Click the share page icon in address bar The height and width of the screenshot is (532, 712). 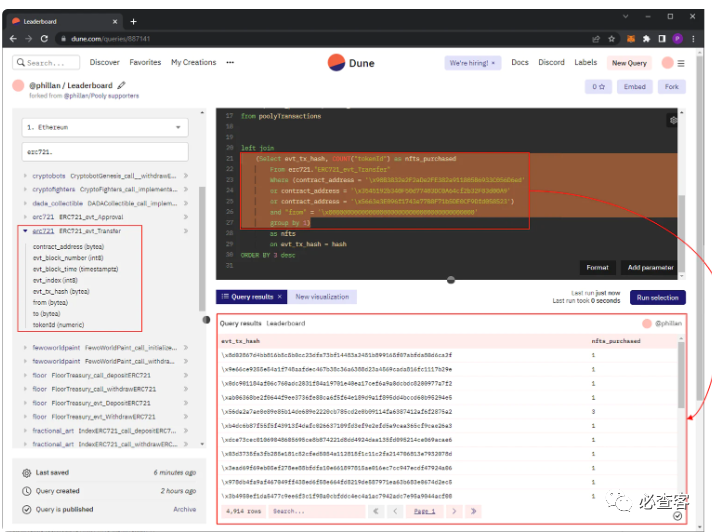click(x=596, y=39)
